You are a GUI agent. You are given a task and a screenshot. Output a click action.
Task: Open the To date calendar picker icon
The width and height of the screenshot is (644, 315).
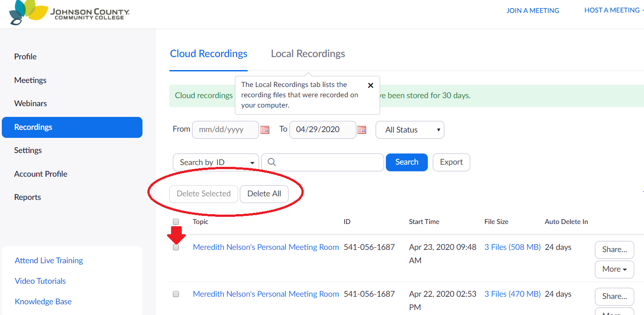coord(362,129)
